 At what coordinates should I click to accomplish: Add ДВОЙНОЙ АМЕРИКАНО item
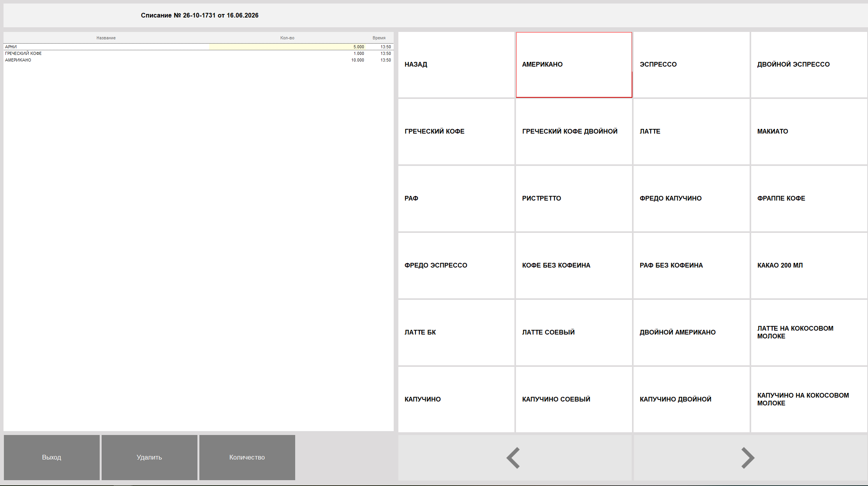(691, 333)
